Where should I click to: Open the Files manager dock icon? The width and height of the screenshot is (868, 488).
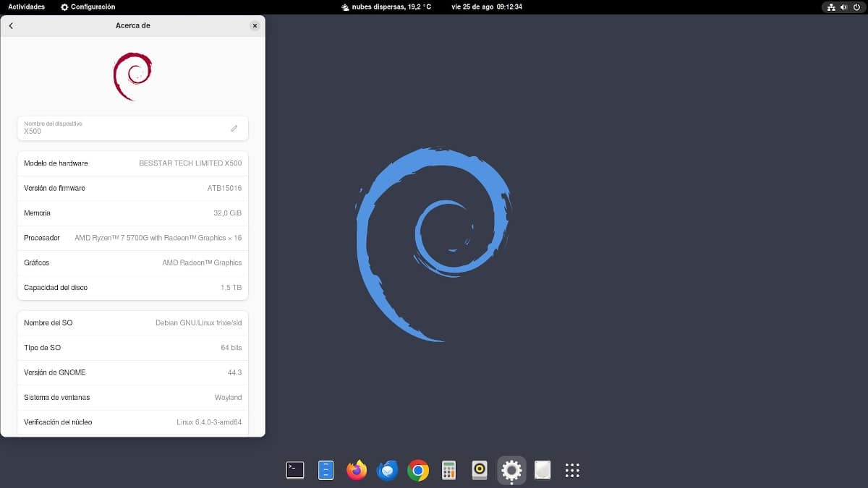pyautogui.click(x=326, y=471)
